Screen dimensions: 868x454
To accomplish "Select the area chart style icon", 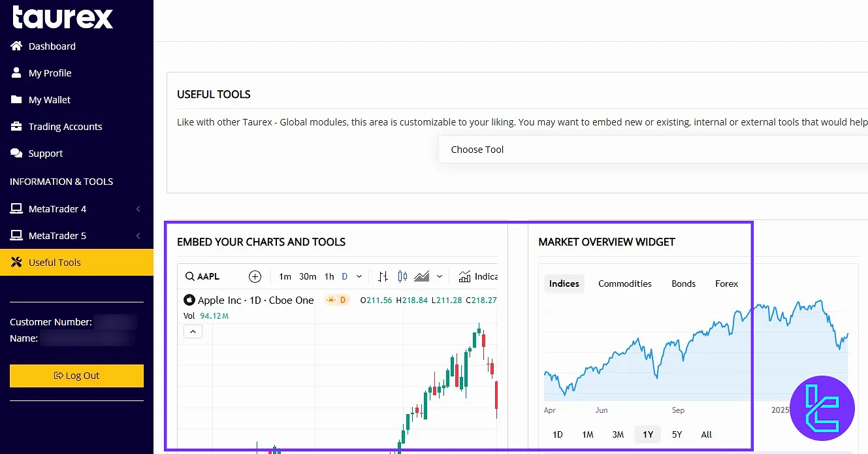I will [x=422, y=276].
